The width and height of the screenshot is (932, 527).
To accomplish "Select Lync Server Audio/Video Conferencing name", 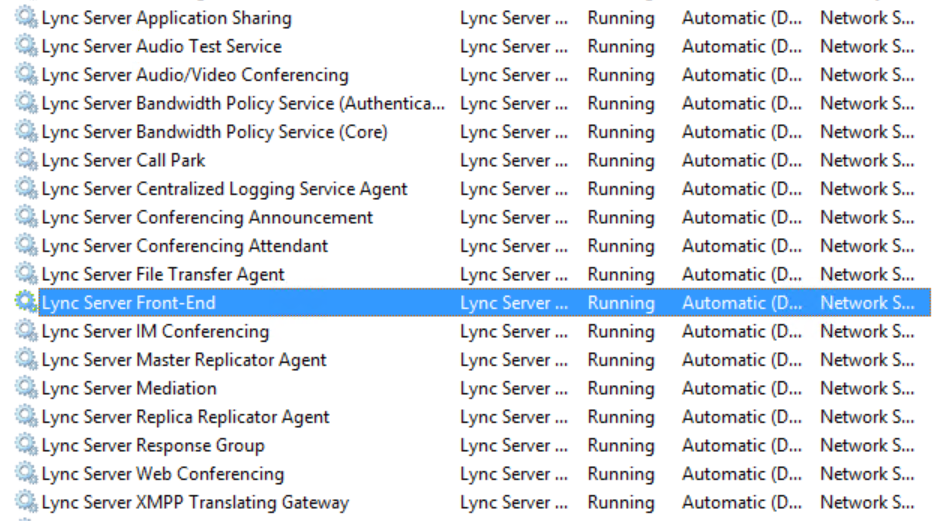I will 195,75.
